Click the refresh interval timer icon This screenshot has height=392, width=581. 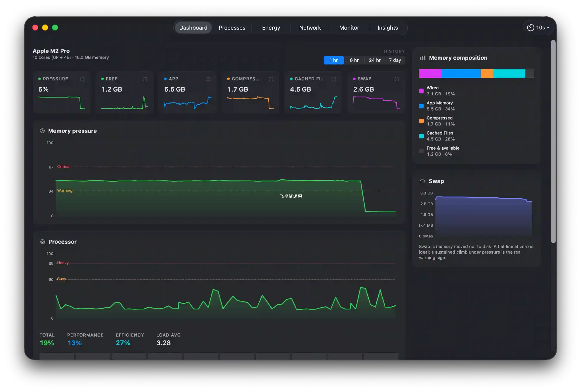[531, 28]
